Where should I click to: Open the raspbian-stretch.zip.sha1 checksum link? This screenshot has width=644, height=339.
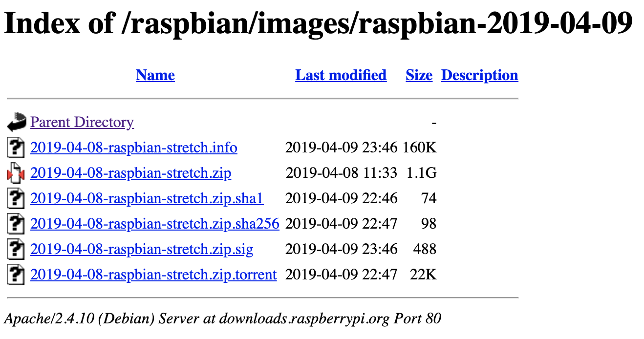point(147,198)
